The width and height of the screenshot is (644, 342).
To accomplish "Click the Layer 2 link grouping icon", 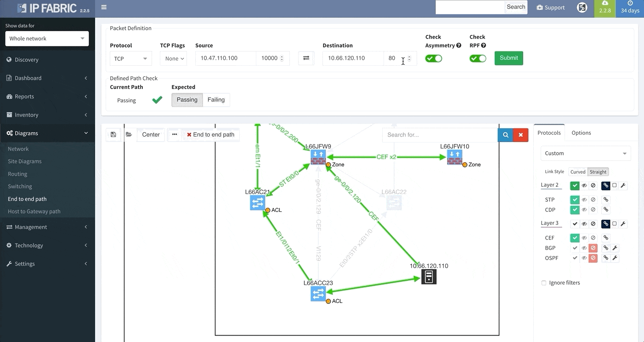I will coord(606,186).
